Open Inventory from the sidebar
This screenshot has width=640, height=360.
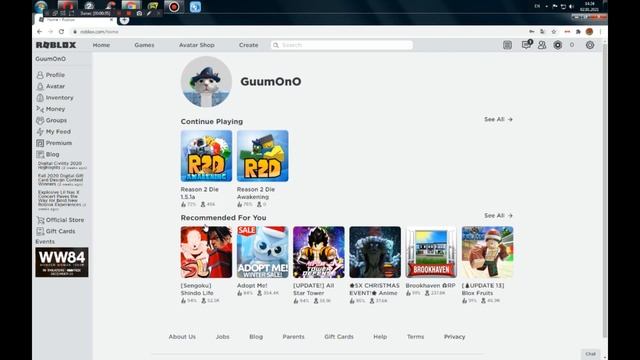55,98
